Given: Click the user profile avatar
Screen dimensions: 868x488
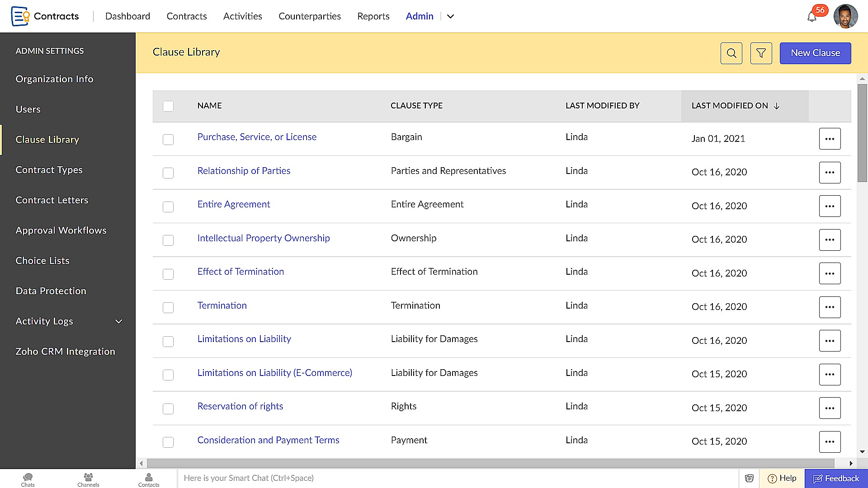Looking at the screenshot, I should click(845, 16).
